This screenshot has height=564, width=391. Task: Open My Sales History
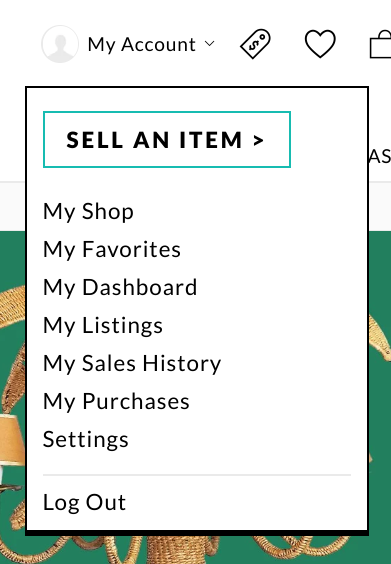[x=132, y=363]
